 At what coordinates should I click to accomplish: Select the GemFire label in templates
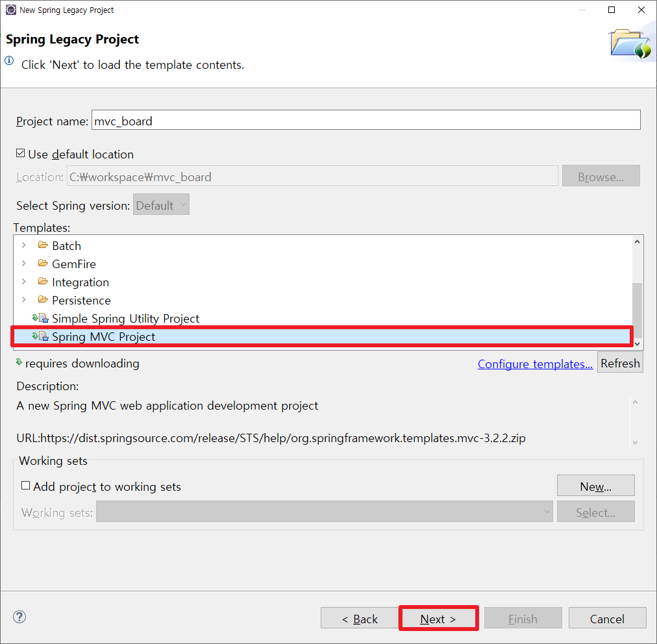[74, 264]
